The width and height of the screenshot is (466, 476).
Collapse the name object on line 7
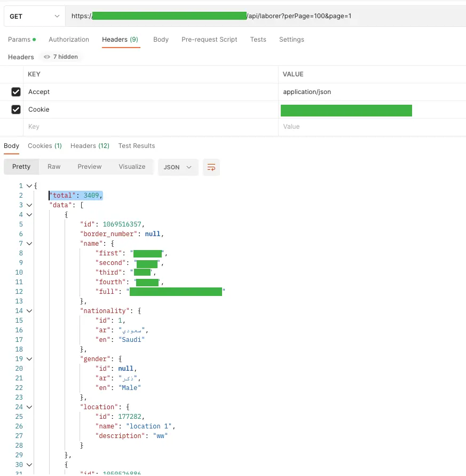click(29, 243)
